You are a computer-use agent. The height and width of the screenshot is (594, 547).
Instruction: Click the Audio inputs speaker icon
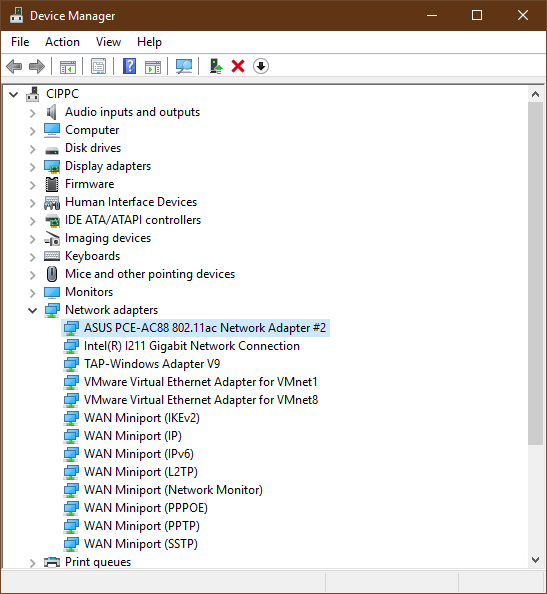click(52, 112)
